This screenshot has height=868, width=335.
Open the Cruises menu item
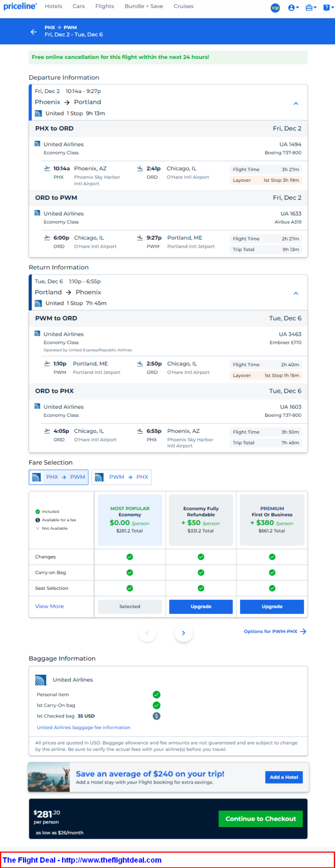[183, 6]
